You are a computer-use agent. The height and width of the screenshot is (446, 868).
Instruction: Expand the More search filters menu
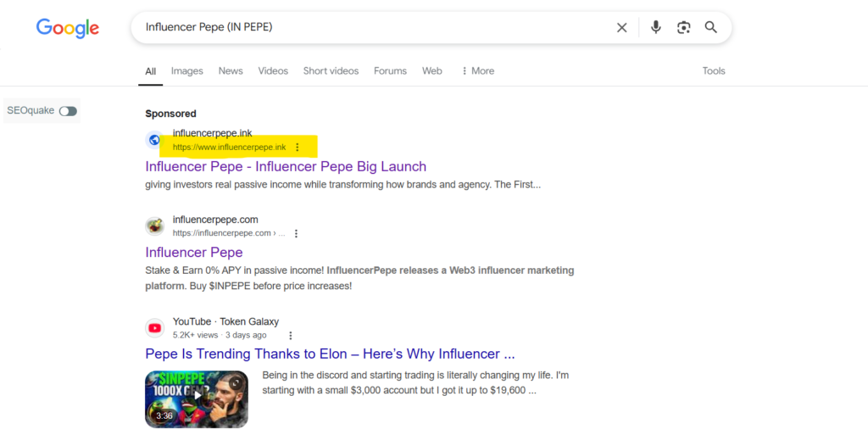478,71
